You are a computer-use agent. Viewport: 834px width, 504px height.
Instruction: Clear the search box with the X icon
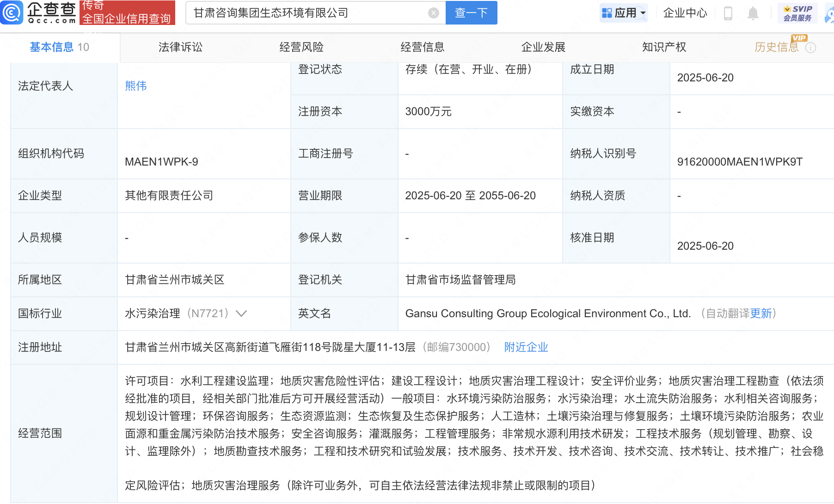point(433,12)
